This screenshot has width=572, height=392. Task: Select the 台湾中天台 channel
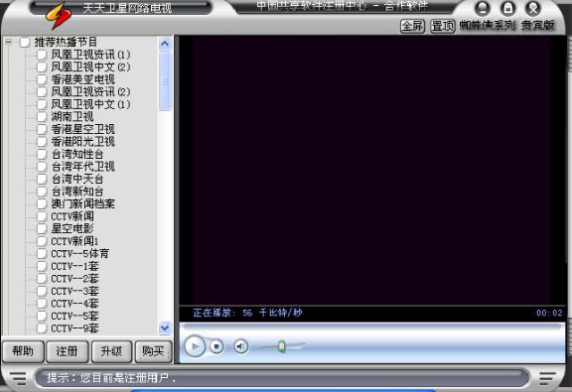77,179
